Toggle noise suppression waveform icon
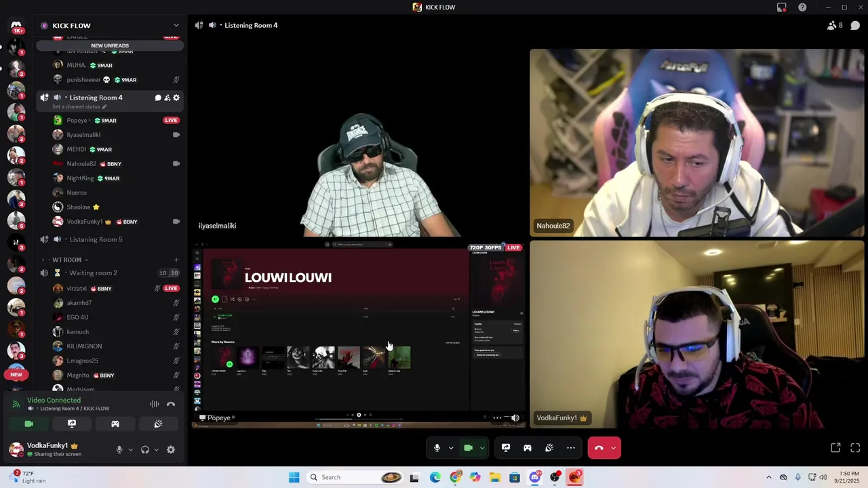Screen dimensions: 868x488 (155, 404)
